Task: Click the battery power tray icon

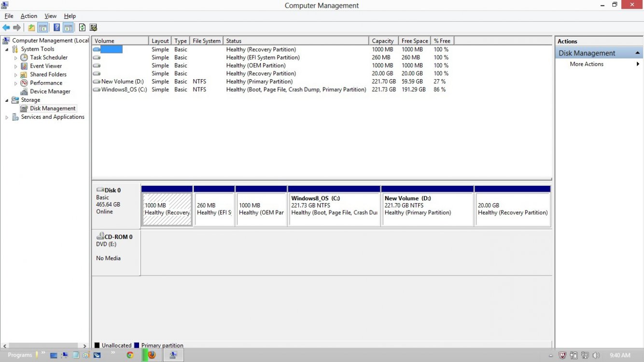Action: click(x=574, y=355)
